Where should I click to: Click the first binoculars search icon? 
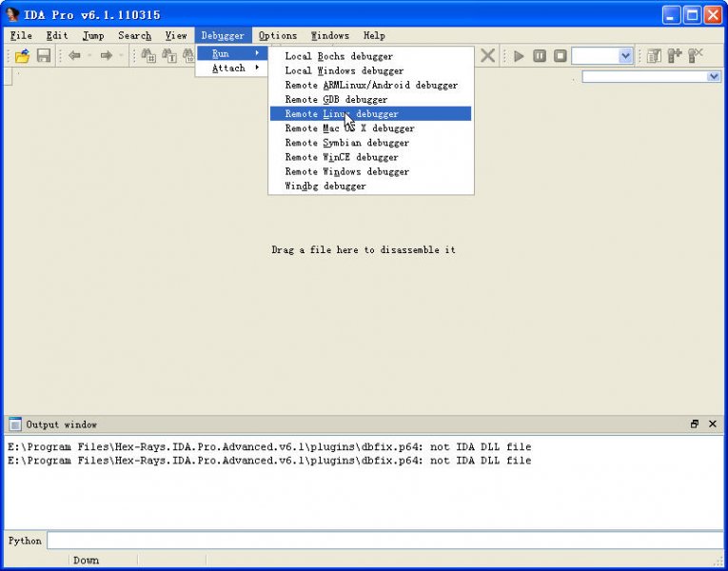148,56
